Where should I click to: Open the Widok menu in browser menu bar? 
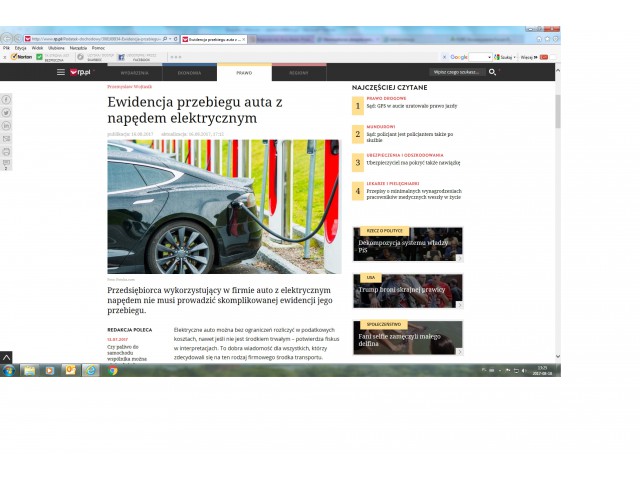[37, 47]
